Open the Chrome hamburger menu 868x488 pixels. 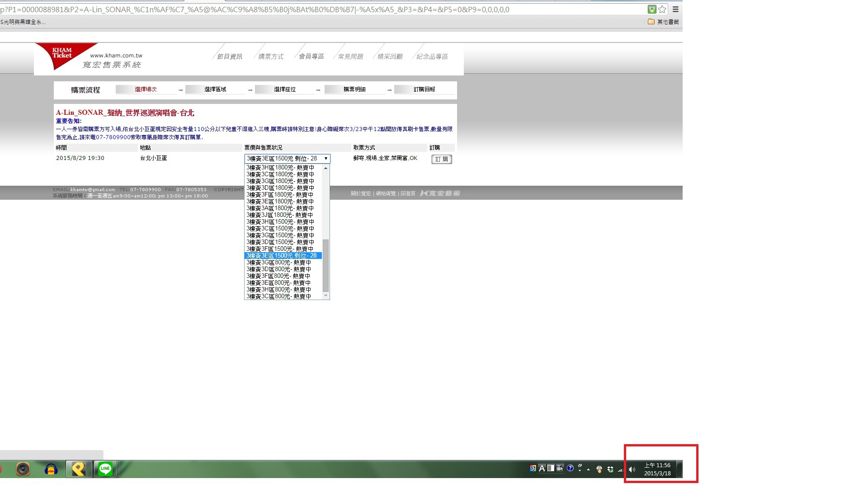click(675, 9)
